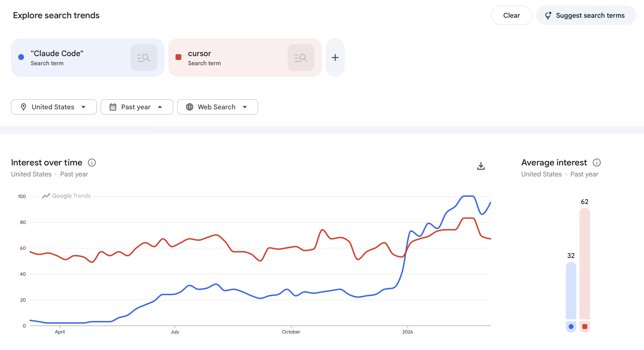Select the pink 62 average interest bar
644x350 pixels.
point(585,265)
